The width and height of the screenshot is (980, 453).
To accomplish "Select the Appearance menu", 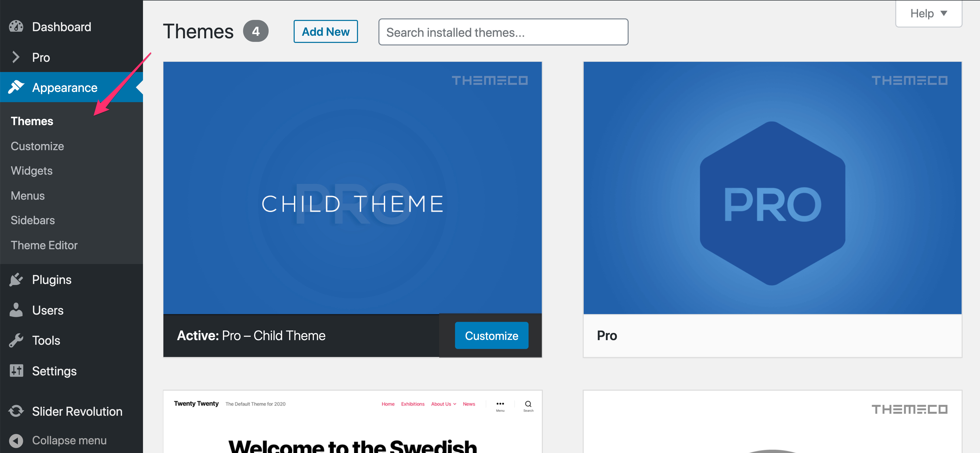I will [71, 87].
